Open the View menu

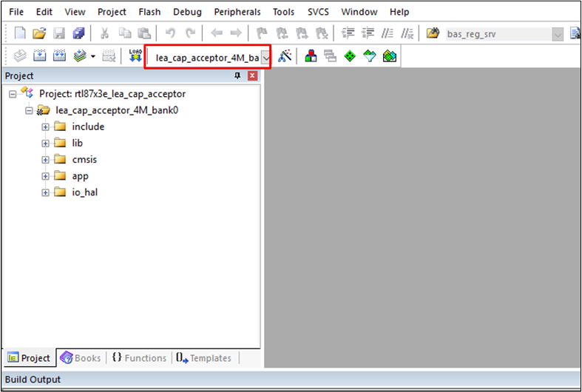pos(75,12)
